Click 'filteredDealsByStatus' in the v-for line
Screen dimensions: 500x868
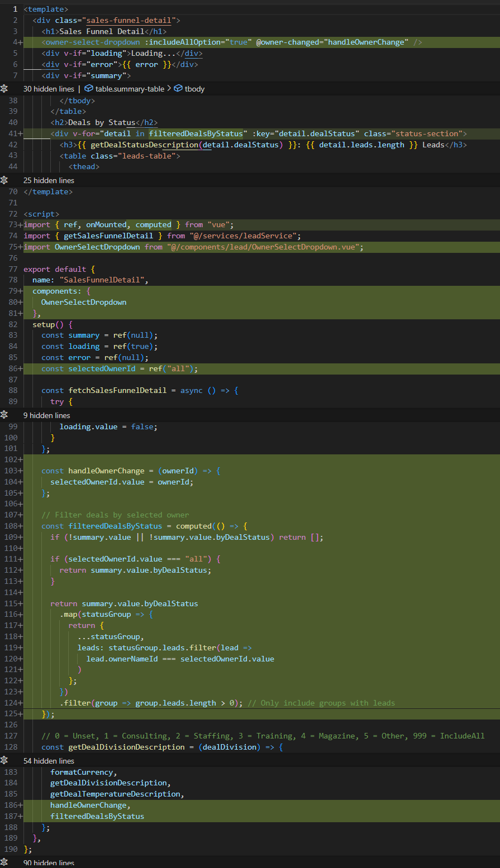coord(197,133)
